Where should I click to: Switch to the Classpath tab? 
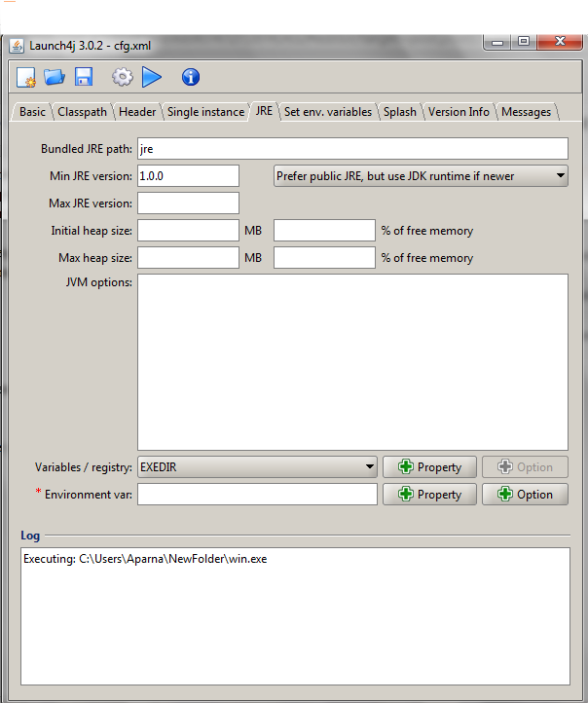[x=82, y=112]
